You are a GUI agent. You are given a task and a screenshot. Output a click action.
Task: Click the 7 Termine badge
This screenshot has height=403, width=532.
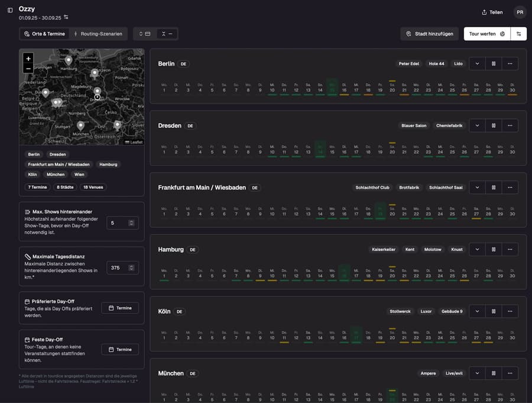pyautogui.click(x=37, y=187)
